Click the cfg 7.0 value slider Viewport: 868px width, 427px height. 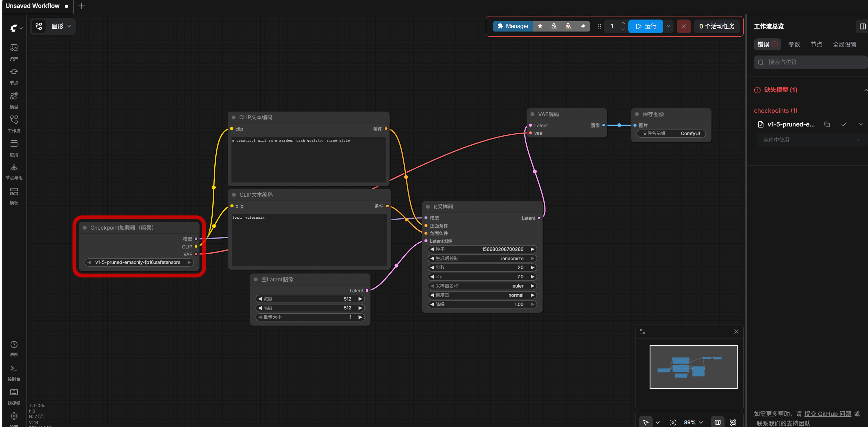point(482,277)
